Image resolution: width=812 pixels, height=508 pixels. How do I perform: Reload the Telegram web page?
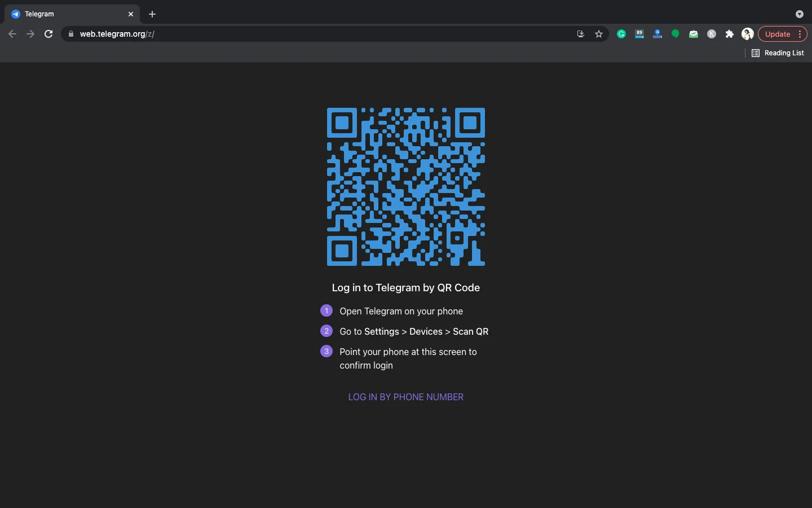(48, 34)
